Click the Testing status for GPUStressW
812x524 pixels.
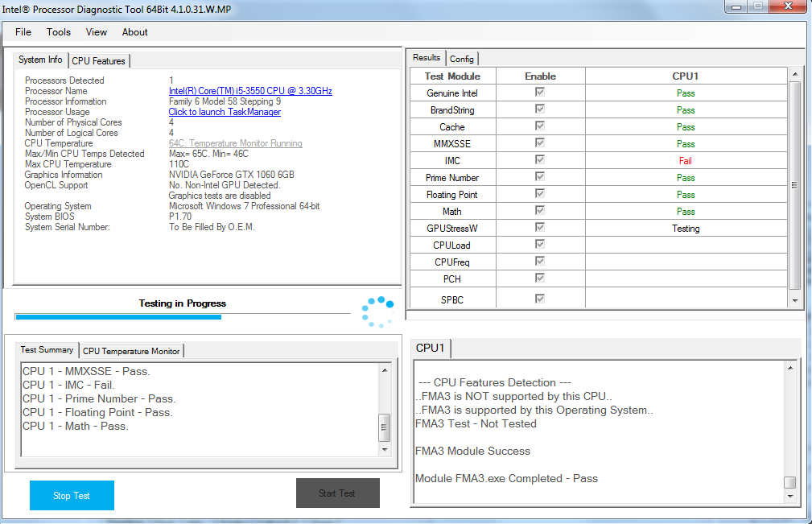click(x=686, y=229)
